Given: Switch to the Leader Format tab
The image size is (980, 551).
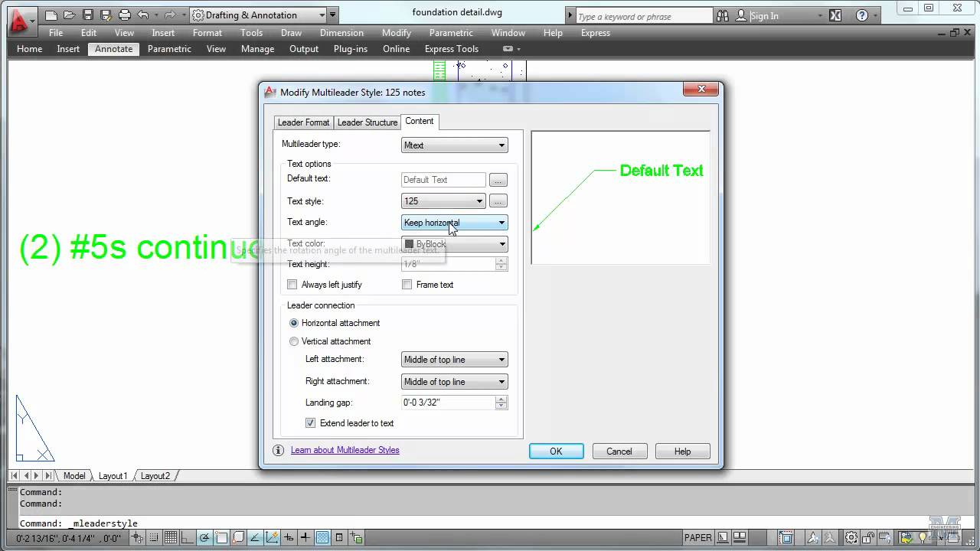Looking at the screenshot, I should (303, 122).
